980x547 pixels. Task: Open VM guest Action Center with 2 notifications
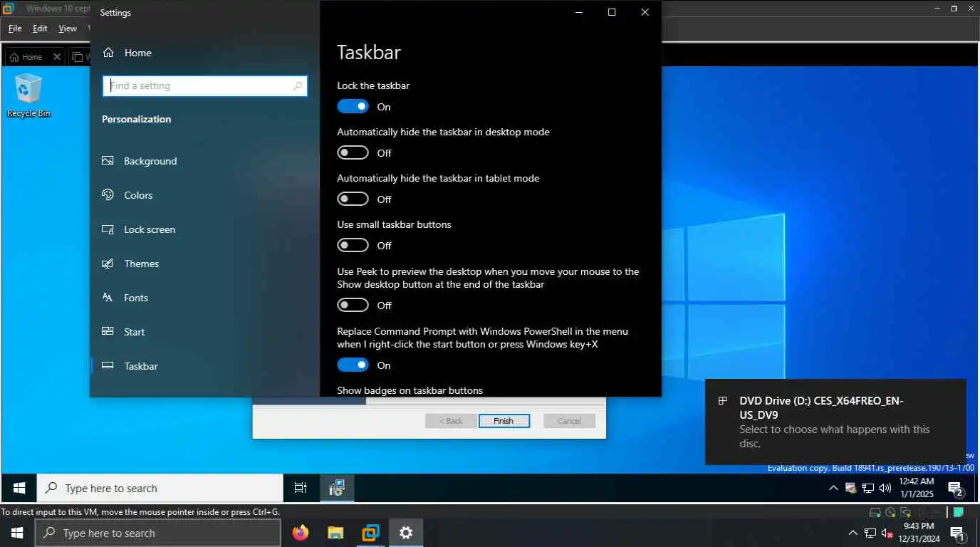[x=956, y=489]
